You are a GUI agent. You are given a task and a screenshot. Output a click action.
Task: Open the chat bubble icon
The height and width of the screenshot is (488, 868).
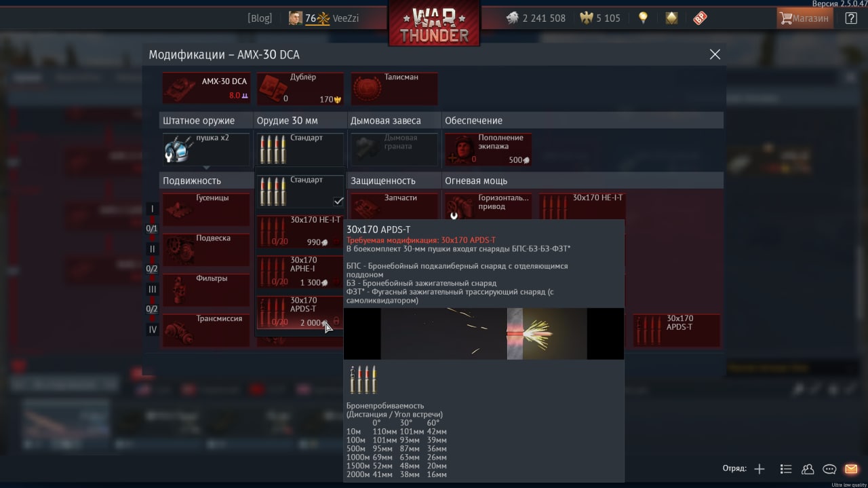(829, 469)
